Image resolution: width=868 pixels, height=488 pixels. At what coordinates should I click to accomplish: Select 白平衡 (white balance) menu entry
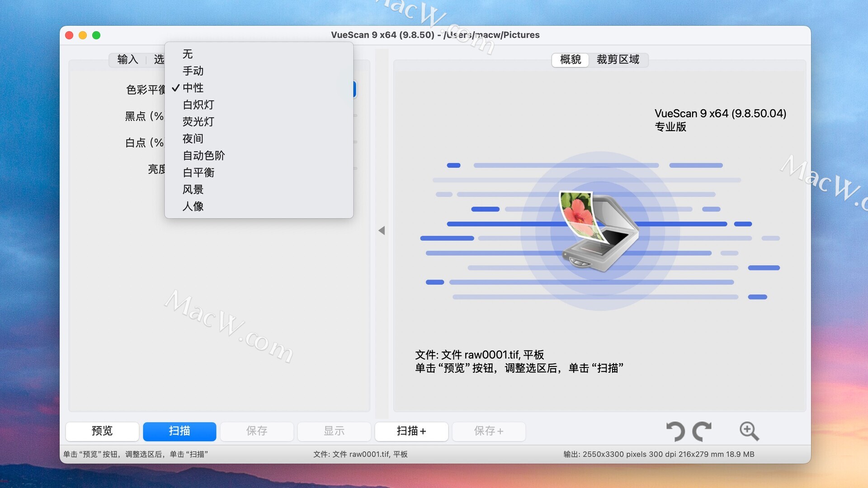pos(198,173)
